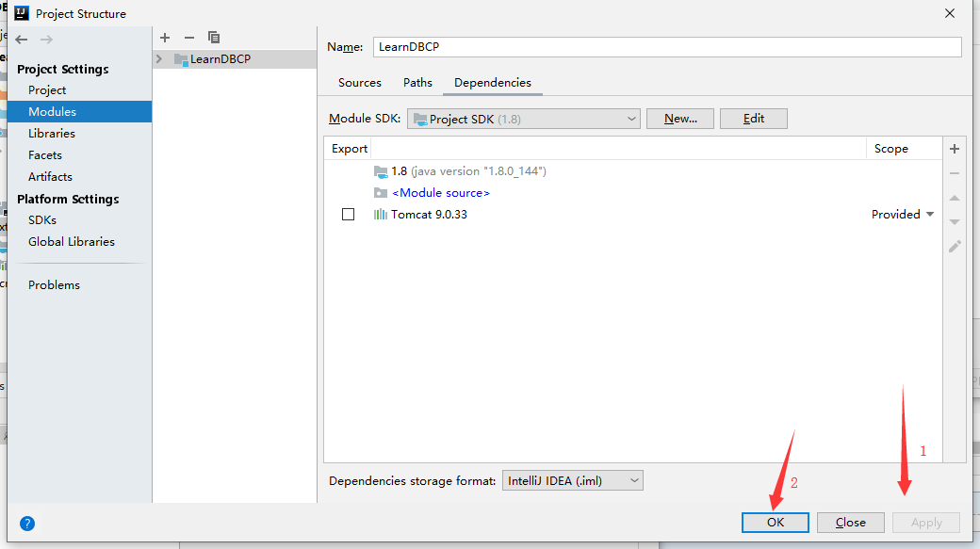Click the Module source folder icon
This screenshot has height=549, width=980.
[x=381, y=193]
